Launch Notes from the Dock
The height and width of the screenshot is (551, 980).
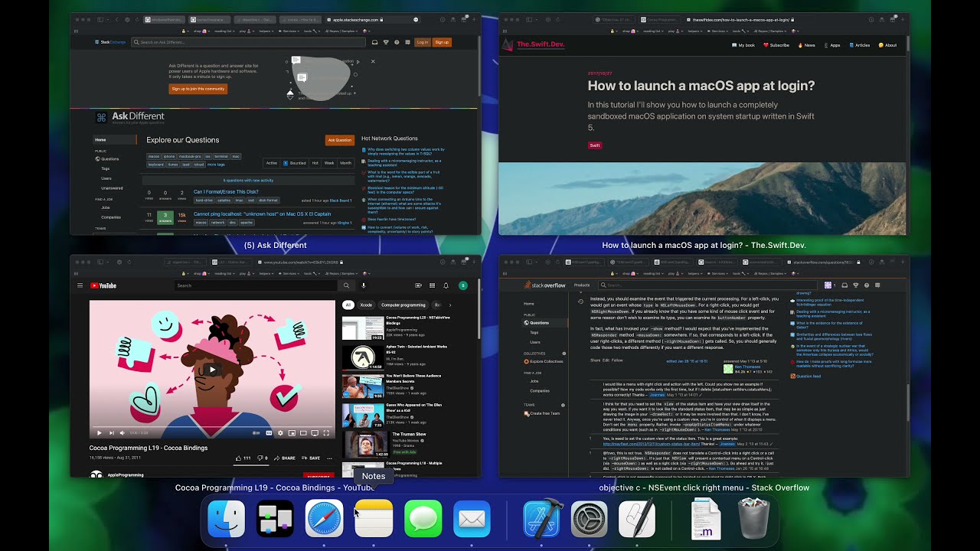[x=374, y=519]
